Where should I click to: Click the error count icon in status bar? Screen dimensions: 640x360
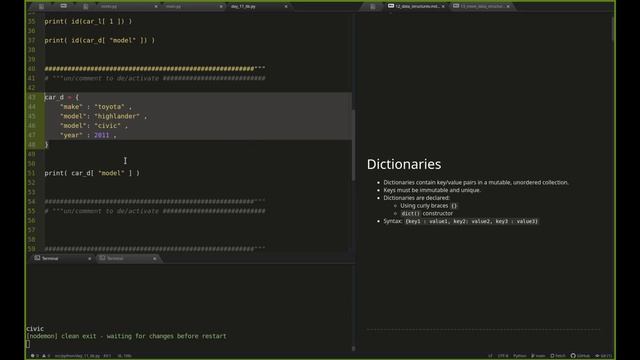(33, 356)
